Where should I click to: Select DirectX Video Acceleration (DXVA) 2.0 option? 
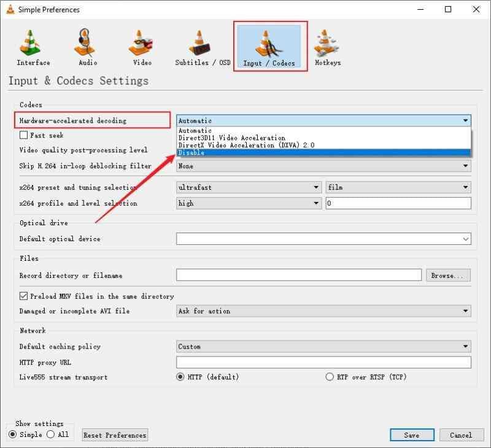point(323,145)
